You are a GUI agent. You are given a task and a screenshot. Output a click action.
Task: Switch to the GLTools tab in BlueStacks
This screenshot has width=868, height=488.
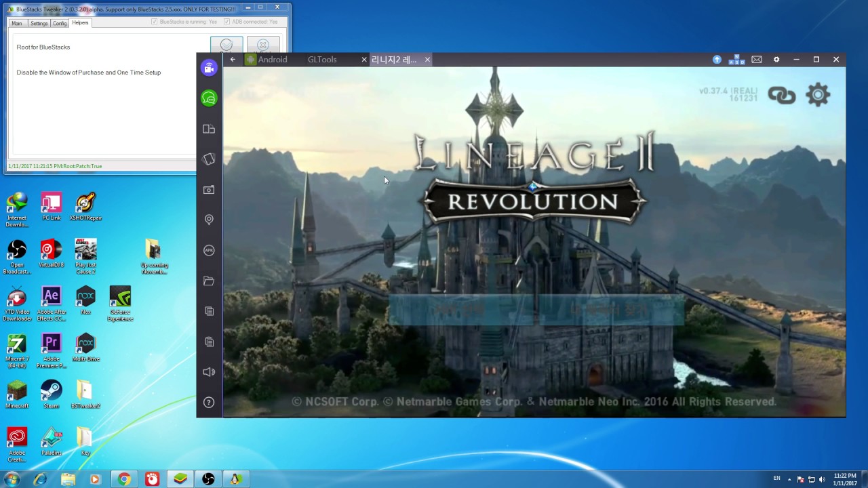coord(322,60)
